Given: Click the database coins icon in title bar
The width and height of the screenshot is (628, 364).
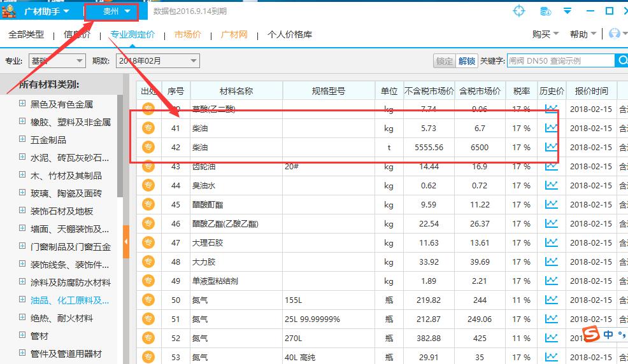Looking at the screenshot, I should pos(545,11).
